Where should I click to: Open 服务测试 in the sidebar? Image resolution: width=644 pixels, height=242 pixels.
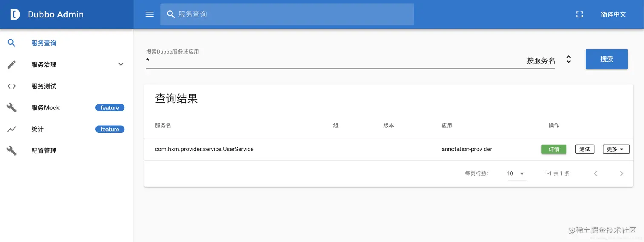66,86
